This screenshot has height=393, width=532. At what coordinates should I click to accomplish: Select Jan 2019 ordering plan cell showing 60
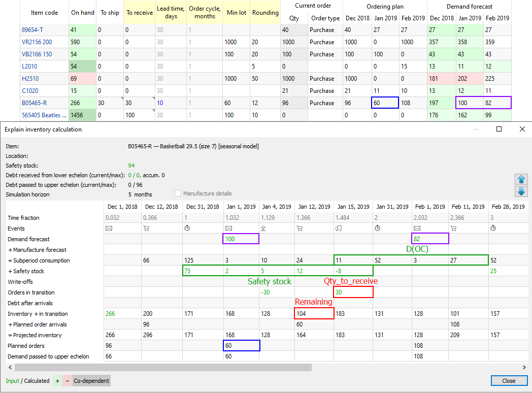tap(384, 103)
